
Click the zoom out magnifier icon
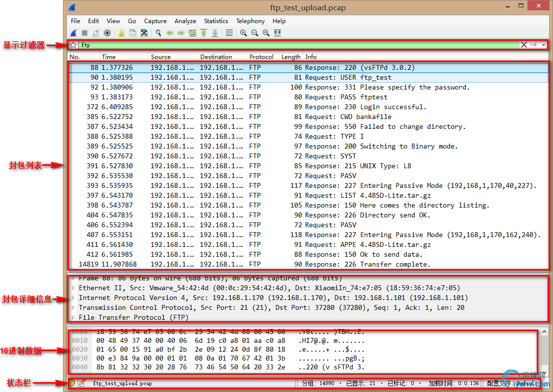click(x=255, y=33)
